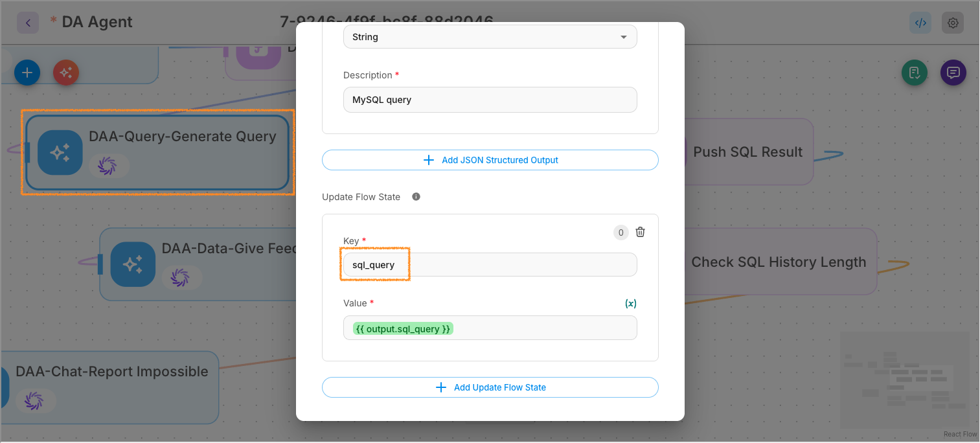Click the green validation checklist icon
Screen dimensions: 980x443
(915, 73)
